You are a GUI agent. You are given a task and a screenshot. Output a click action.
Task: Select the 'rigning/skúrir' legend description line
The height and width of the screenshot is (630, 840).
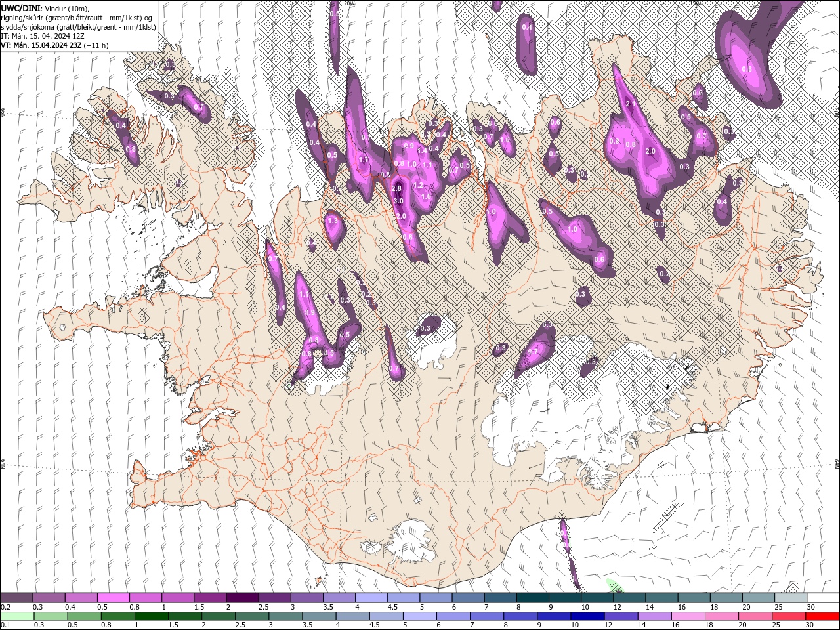pos(77,17)
